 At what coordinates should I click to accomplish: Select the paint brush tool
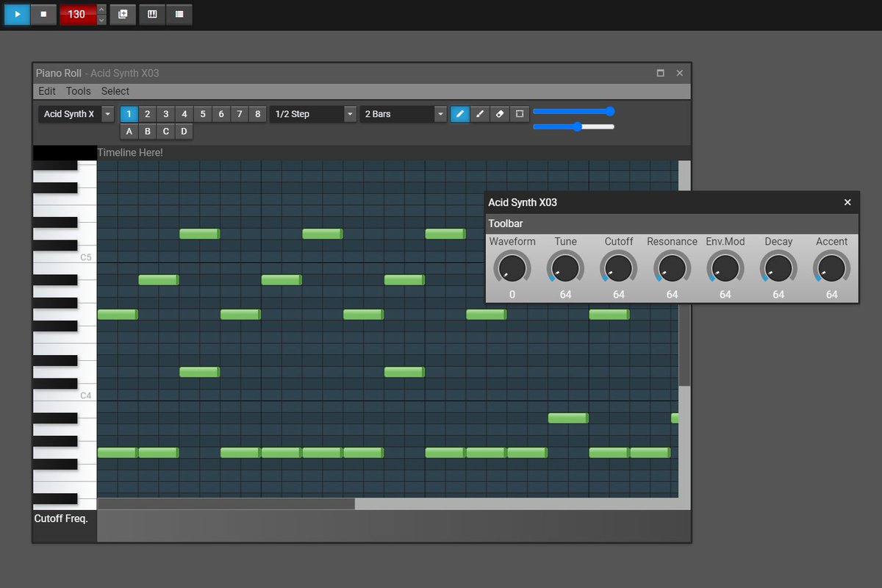point(480,114)
